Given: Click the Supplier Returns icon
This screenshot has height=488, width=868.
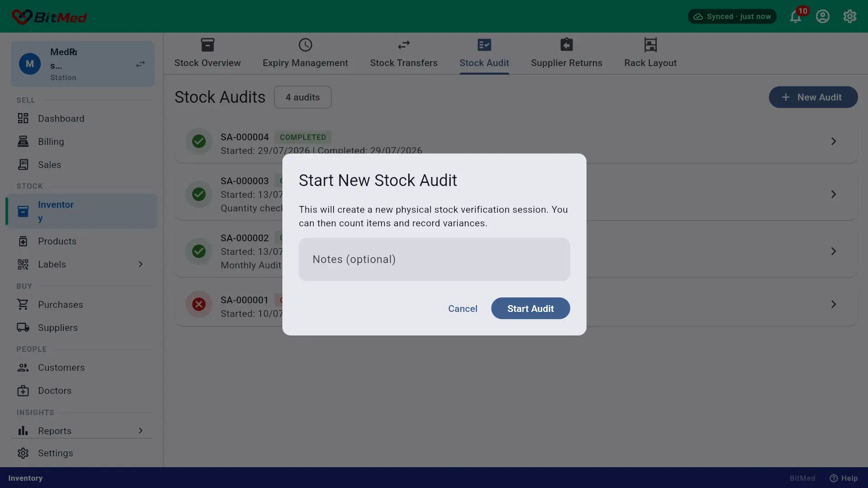Looking at the screenshot, I should pyautogui.click(x=567, y=45).
